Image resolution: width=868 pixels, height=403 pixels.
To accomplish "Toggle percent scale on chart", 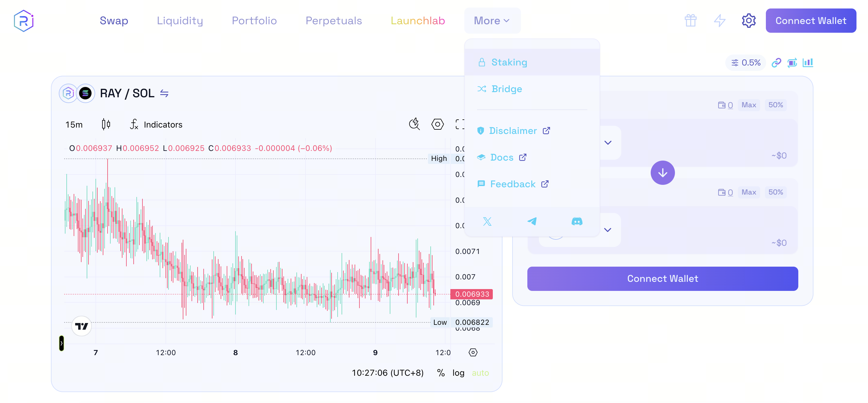I will point(440,373).
